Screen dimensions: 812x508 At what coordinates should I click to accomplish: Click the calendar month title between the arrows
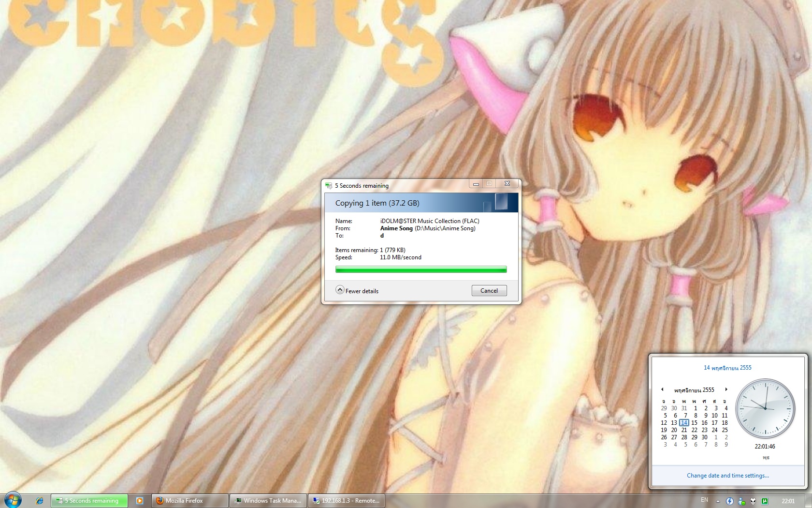tap(694, 389)
